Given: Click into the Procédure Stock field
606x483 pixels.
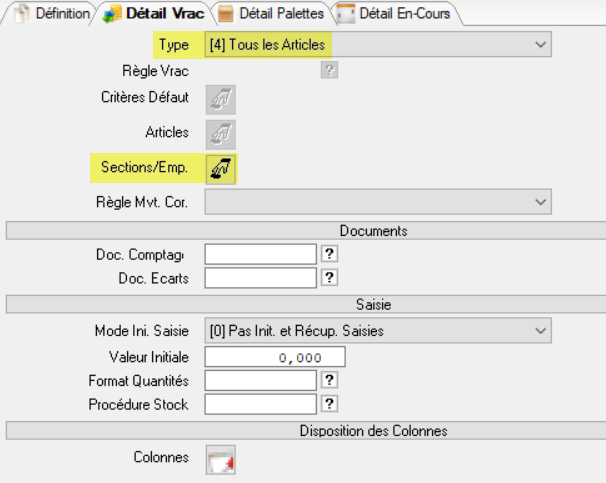Looking at the screenshot, I should pyautogui.click(x=260, y=403).
